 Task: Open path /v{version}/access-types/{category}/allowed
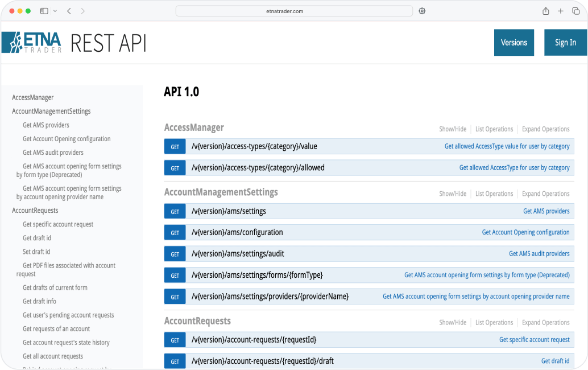pyautogui.click(x=258, y=168)
